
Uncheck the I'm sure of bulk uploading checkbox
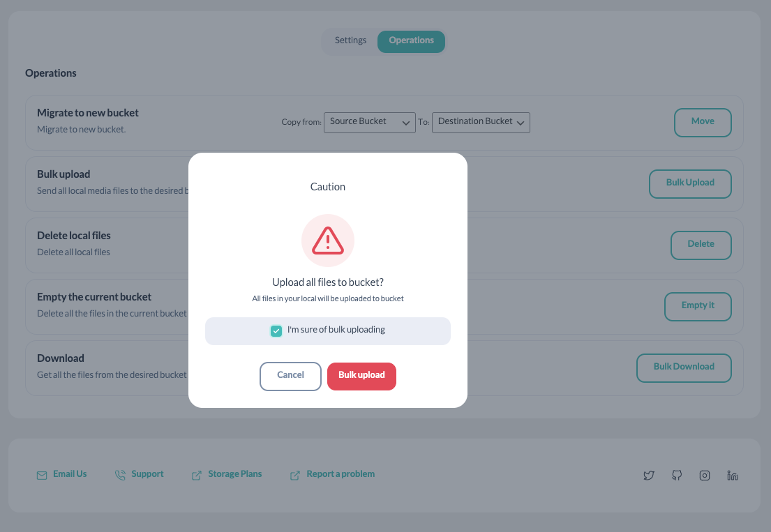(x=276, y=330)
